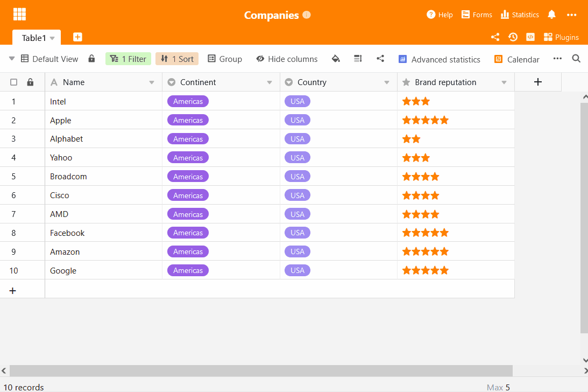Click the vertical scrollbar

point(584,218)
